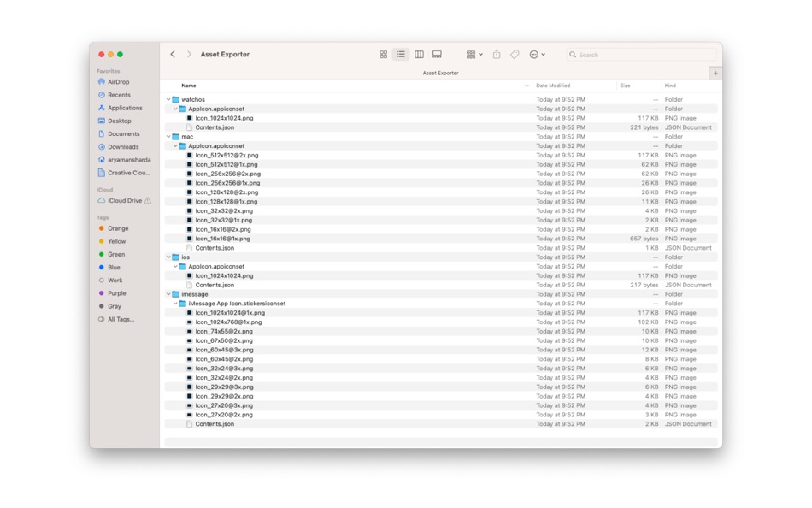Switch to column view

pyautogui.click(x=420, y=55)
